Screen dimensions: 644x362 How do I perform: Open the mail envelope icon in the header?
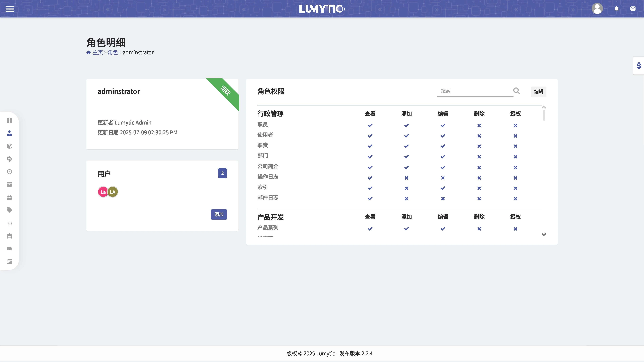click(x=633, y=8)
